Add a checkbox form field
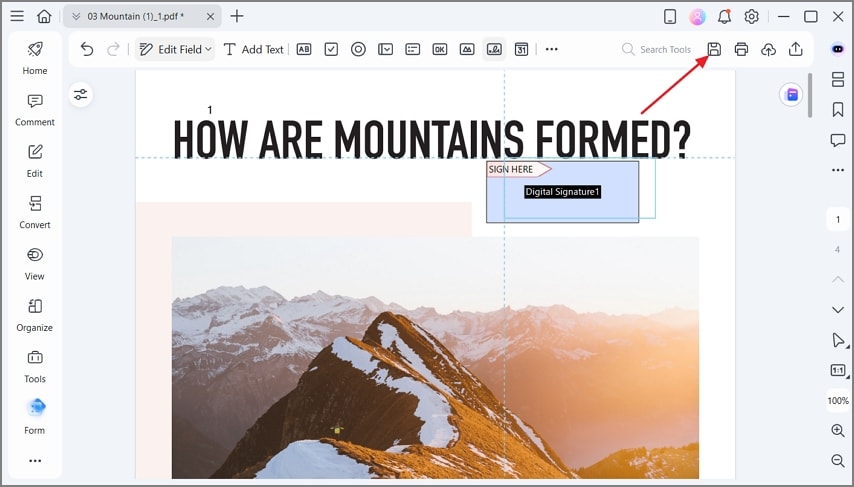 point(331,49)
